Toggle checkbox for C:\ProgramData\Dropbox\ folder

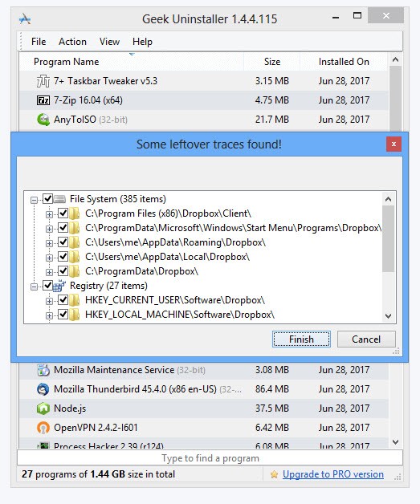[63, 271]
